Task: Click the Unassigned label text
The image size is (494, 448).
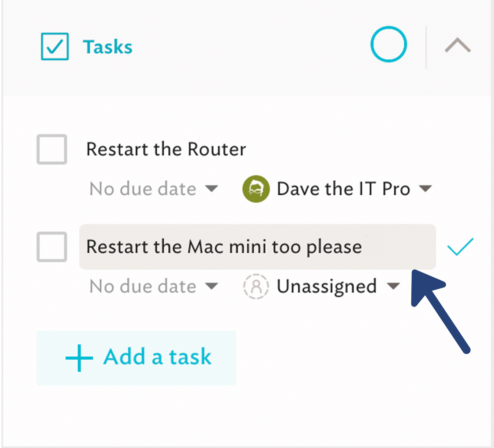Action: coord(327,287)
